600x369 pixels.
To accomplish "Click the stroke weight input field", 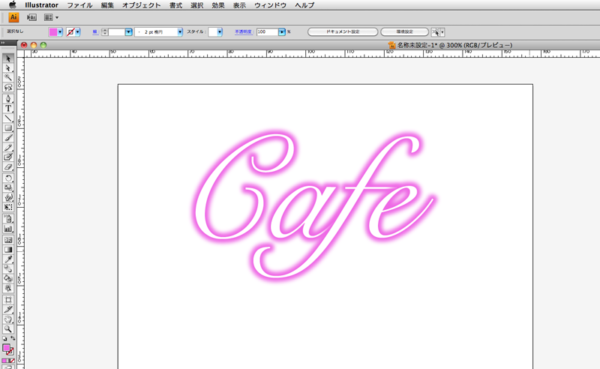I will [x=117, y=32].
